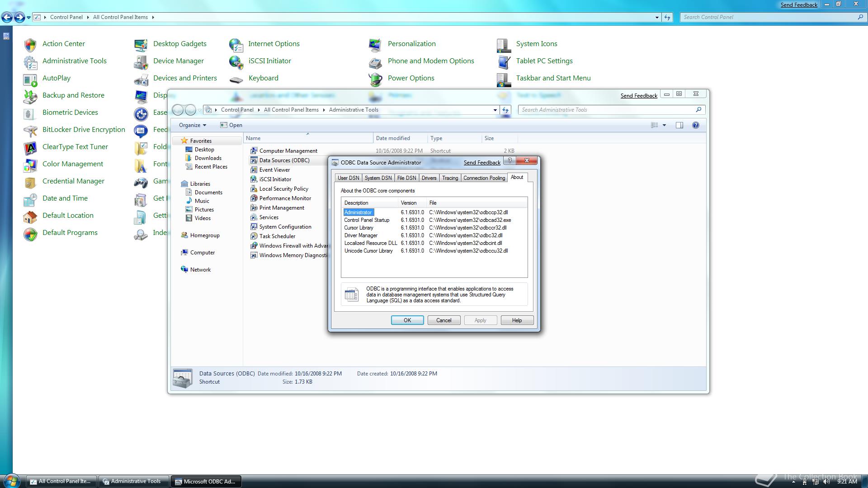The height and width of the screenshot is (488, 868).
Task: Open iSCSI Initiator icon in Control Panel
Action: pyautogui.click(x=236, y=61)
